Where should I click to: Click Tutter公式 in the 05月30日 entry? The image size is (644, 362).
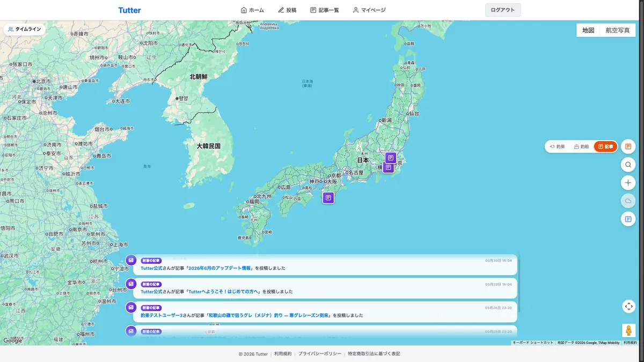click(x=151, y=268)
